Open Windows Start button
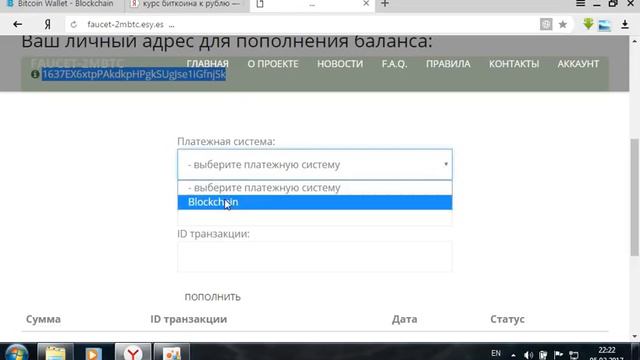 point(16,353)
